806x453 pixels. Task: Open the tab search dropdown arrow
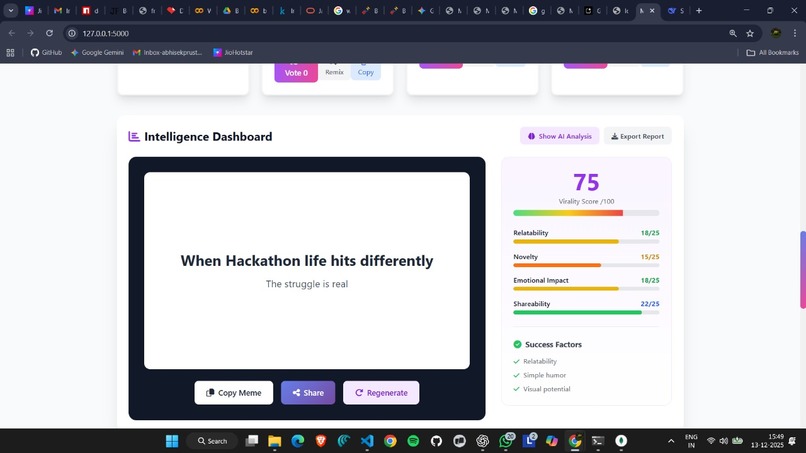(10, 10)
